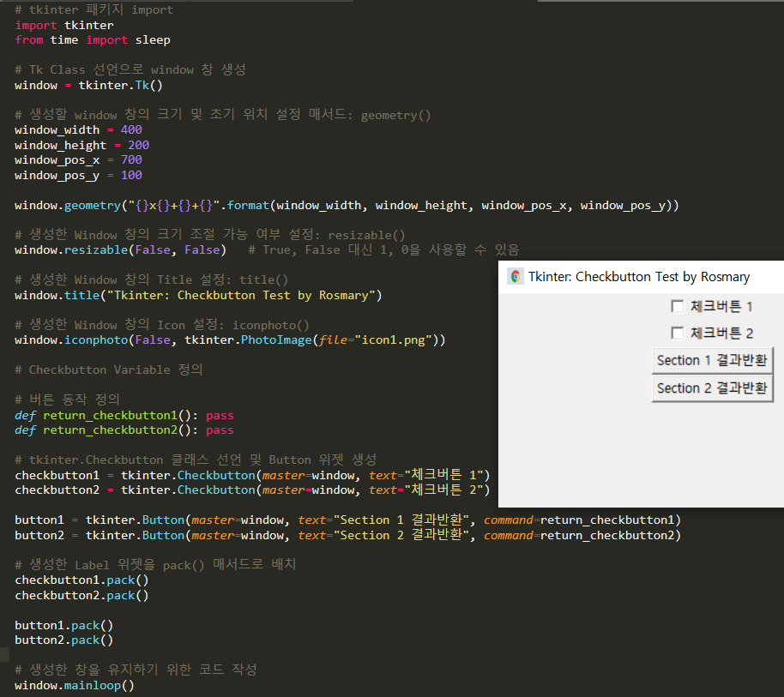Click the 'from time import sleep' line

click(93, 40)
